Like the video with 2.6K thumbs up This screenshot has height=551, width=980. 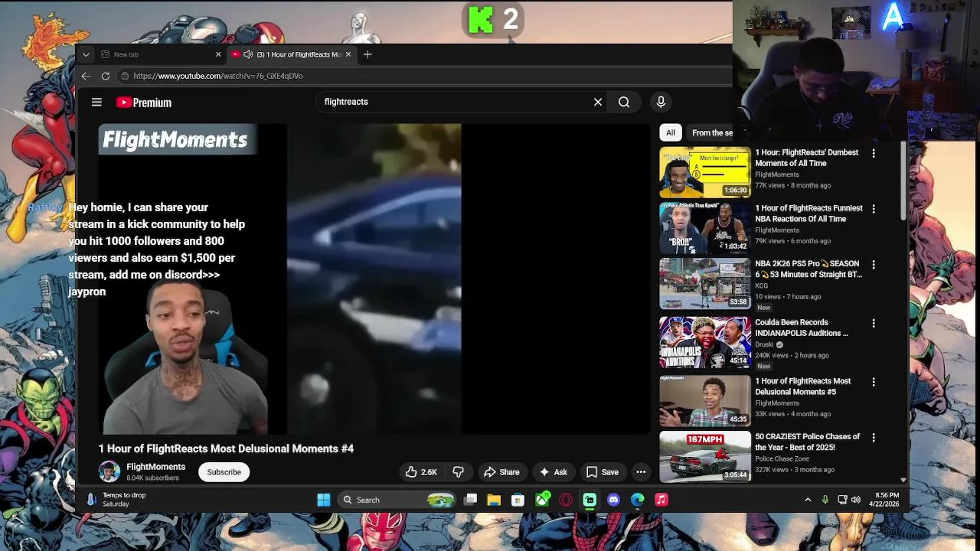[421, 472]
